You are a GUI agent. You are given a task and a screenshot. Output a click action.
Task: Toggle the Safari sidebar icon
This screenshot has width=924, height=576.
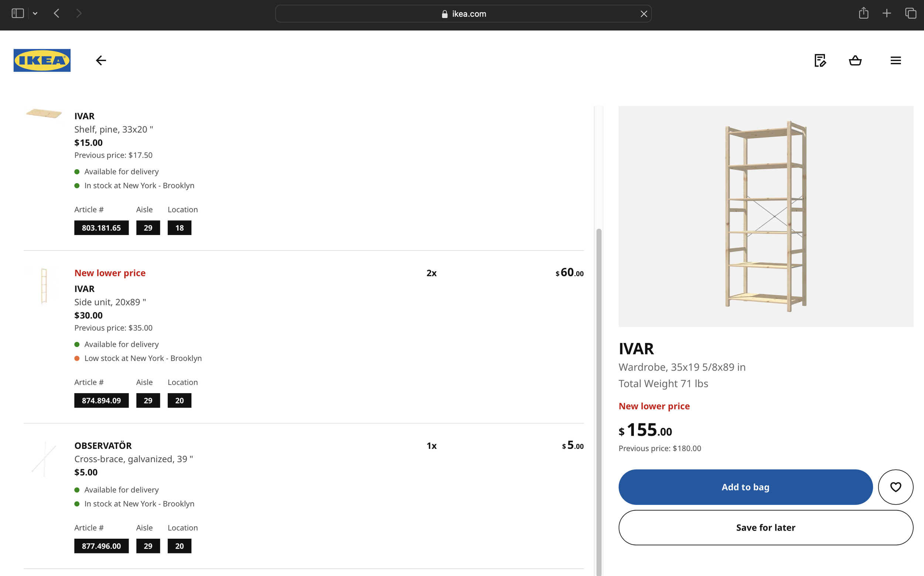point(17,14)
